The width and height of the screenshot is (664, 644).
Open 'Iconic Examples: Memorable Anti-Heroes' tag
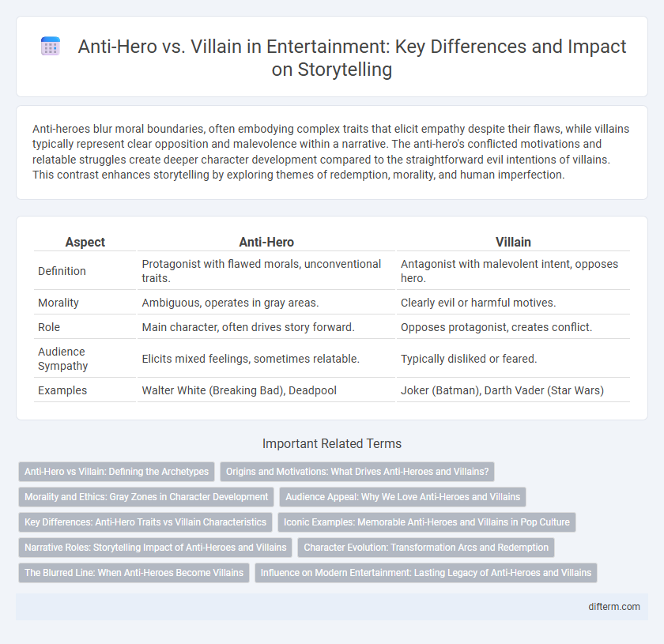[x=426, y=522]
